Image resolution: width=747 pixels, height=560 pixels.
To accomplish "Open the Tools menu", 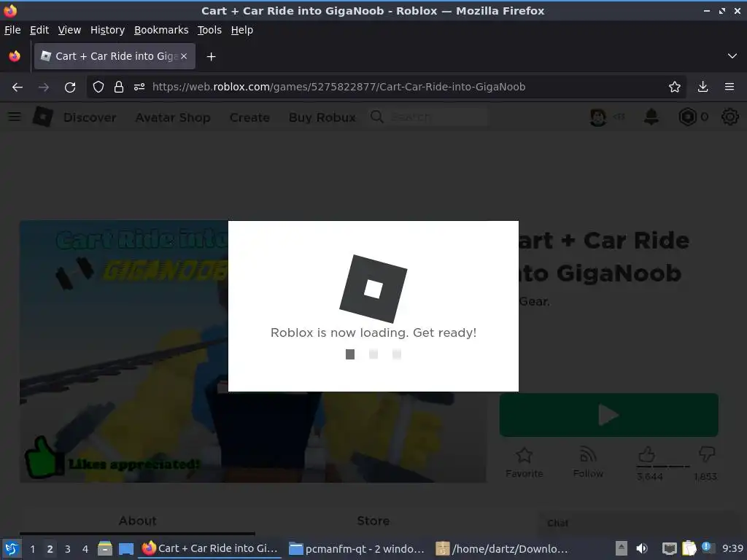I will [x=209, y=30].
